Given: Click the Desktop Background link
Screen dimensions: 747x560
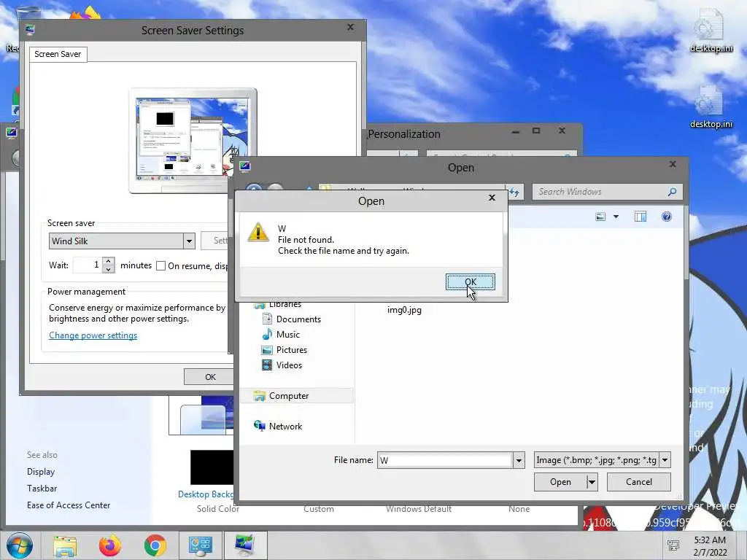Looking at the screenshot, I should 205,494.
